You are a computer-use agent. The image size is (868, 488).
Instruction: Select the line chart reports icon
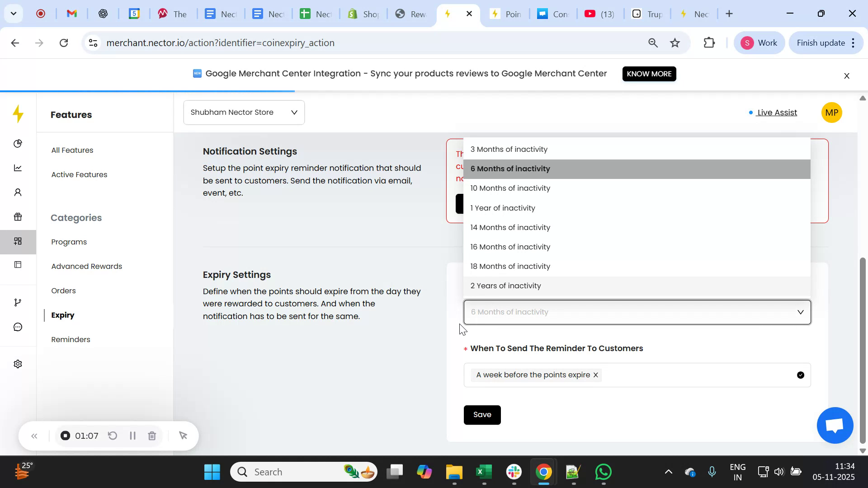18,168
